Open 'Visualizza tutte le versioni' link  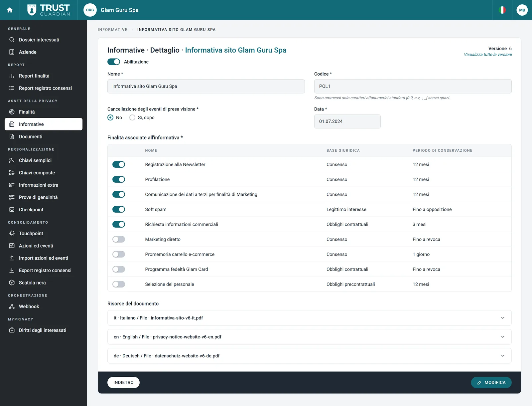(x=488, y=55)
